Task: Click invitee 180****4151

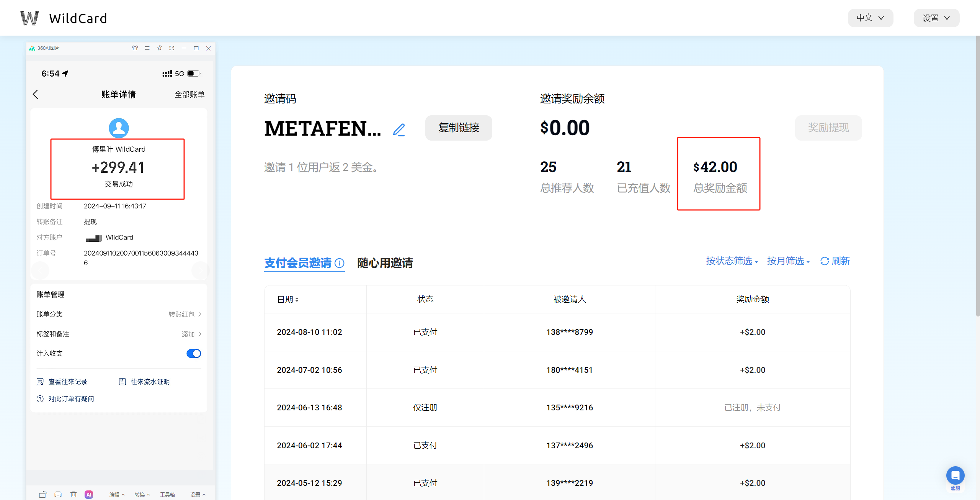Action: tap(570, 370)
